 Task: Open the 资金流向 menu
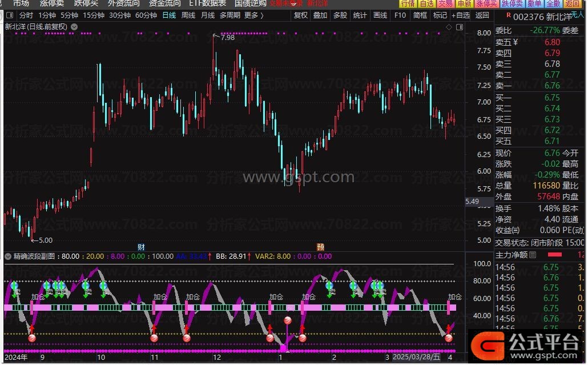point(164,3)
